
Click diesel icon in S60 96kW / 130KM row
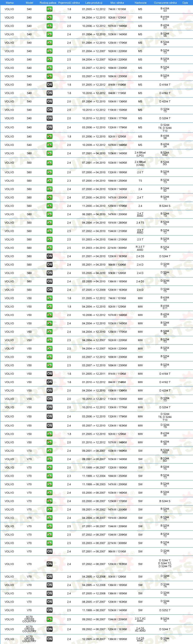tap(50, 265)
